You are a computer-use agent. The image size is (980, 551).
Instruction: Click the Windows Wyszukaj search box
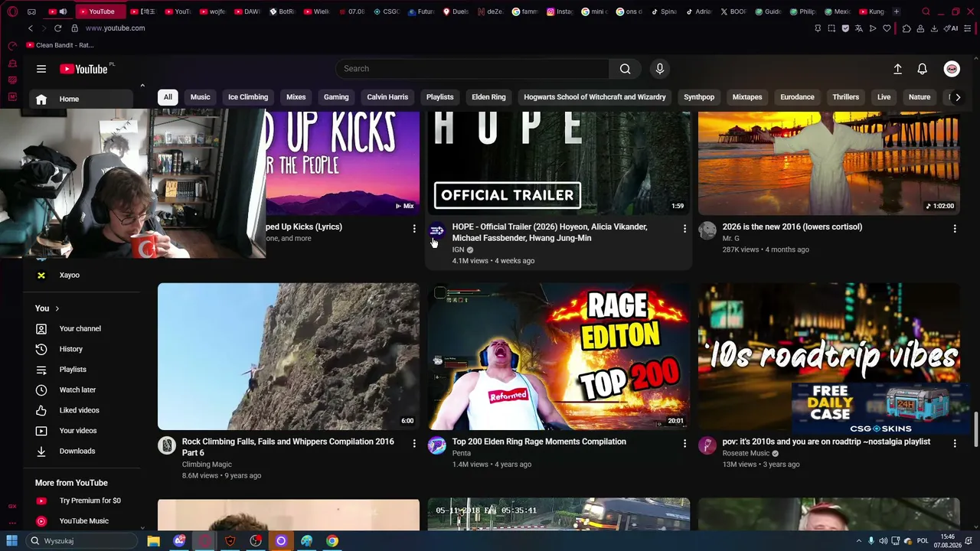pos(83,541)
